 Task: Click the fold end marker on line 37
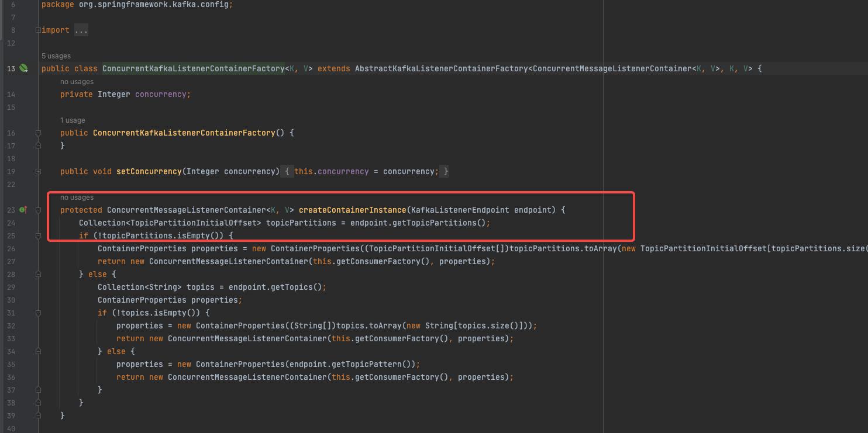(38, 390)
